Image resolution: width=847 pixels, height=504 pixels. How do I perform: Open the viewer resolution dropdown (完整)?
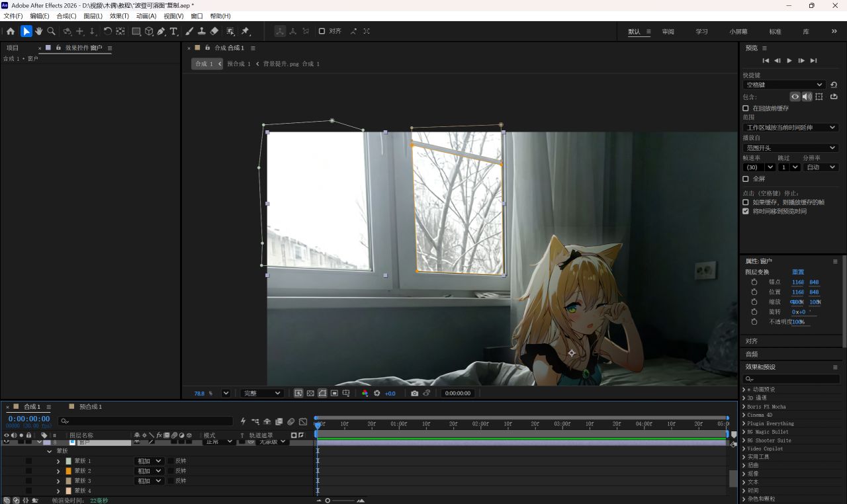261,393
